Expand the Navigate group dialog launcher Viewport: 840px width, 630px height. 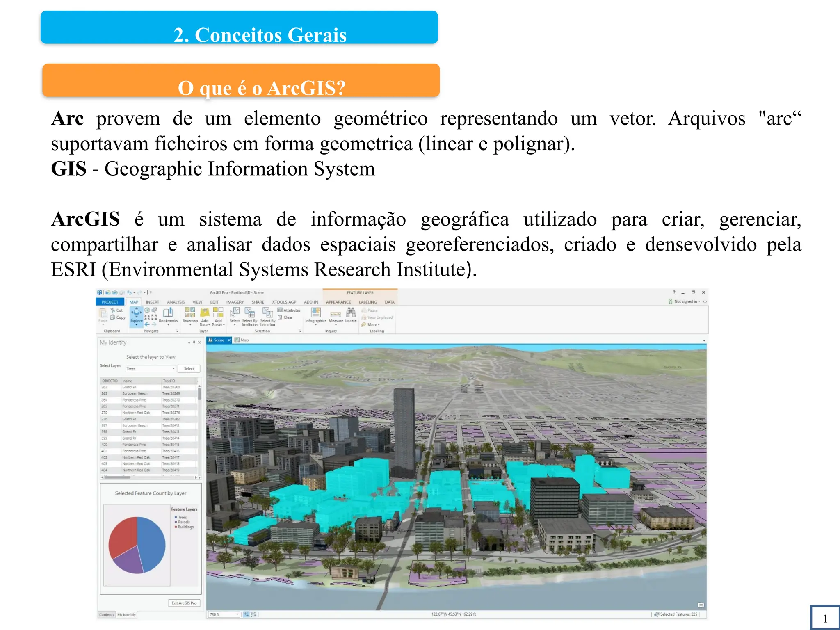pos(177,331)
